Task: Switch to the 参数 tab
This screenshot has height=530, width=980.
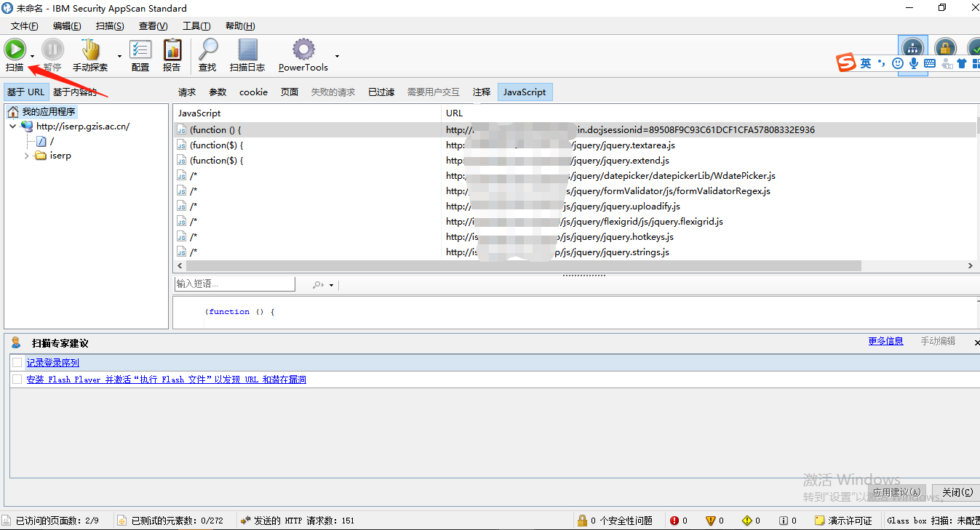Action: [218, 92]
